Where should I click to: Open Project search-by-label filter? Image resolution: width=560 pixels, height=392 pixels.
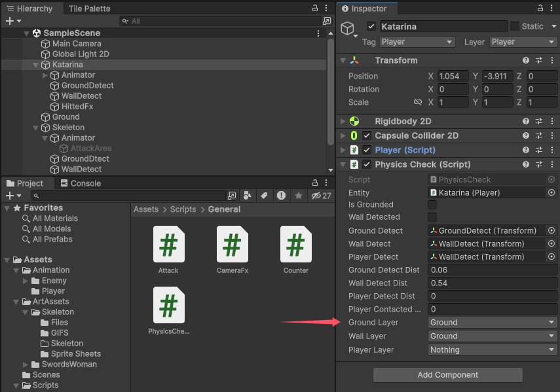tap(264, 196)
